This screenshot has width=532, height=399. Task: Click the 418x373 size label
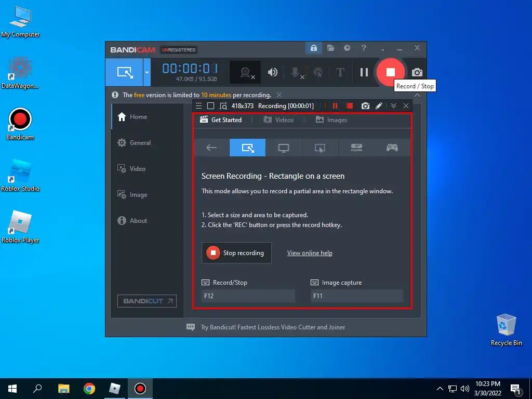242,106
